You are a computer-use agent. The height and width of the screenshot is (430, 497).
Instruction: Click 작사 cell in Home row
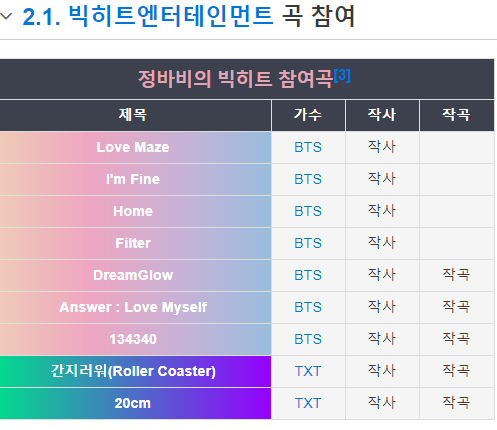[382, 211]
